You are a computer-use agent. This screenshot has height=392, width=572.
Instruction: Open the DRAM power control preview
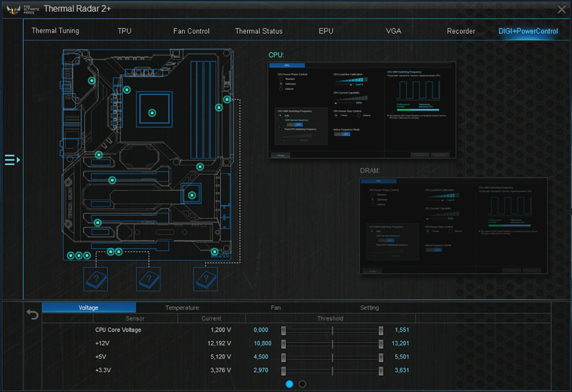coord(454,226)
